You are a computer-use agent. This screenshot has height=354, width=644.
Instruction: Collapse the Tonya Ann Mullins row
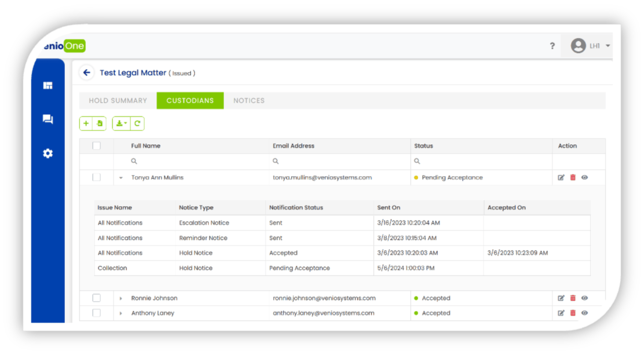121,178
